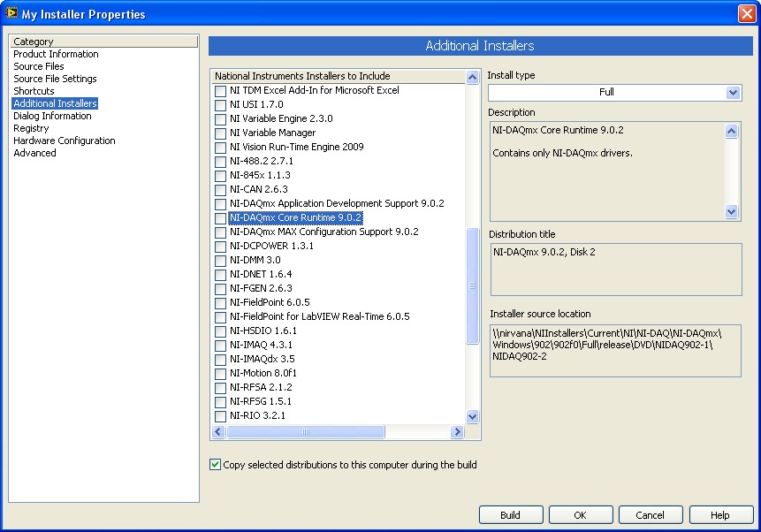This screenshot has width=761, height=532.
Task: Open the Shortcuts category
Action: 34,91
